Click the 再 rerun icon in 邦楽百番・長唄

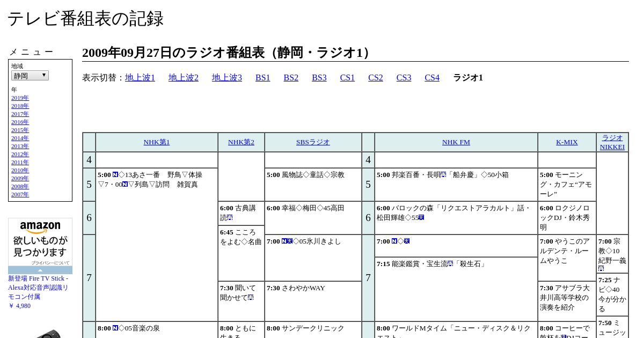pyautogui.click(x=443, y=175)
